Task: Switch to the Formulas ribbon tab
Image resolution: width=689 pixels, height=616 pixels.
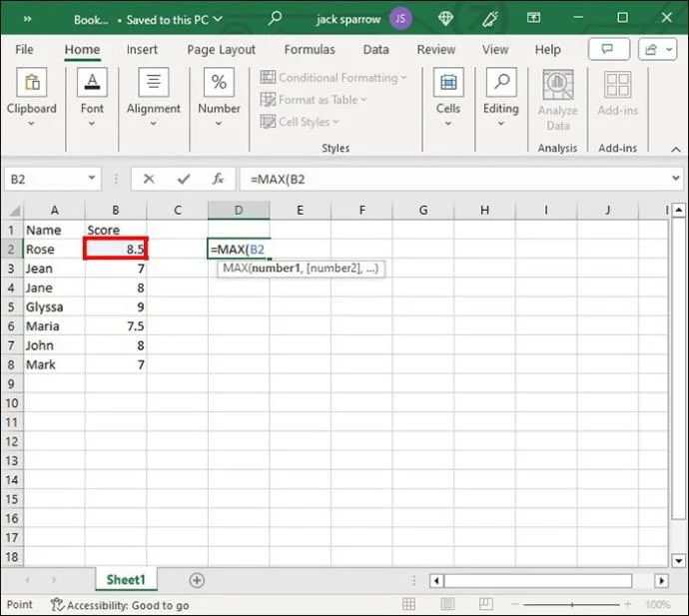Action: tap(309, 50)
